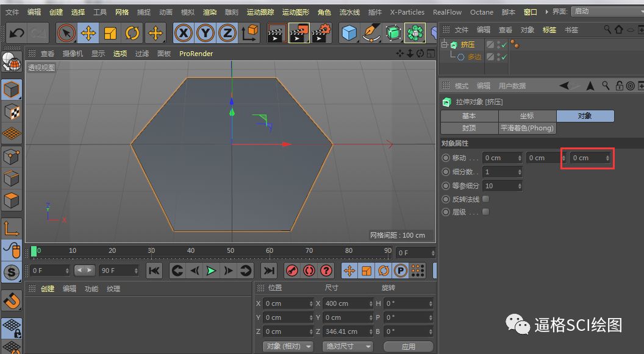
Task: Open the spline Pen tool
Action: click(371, 33)
